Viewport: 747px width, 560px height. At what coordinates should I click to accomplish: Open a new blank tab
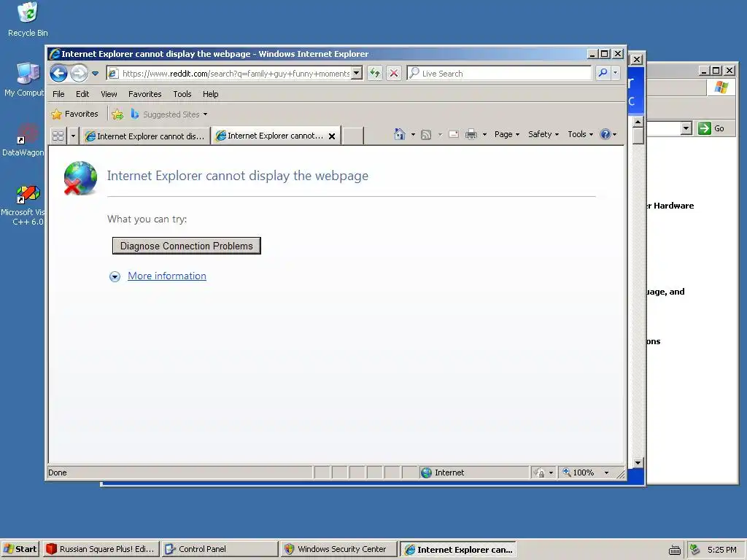point(353,136)
